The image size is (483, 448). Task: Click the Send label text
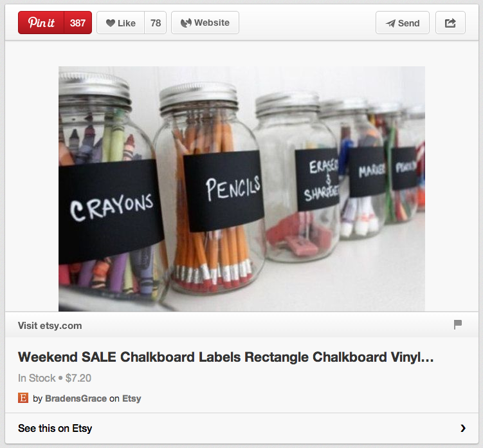409,23
